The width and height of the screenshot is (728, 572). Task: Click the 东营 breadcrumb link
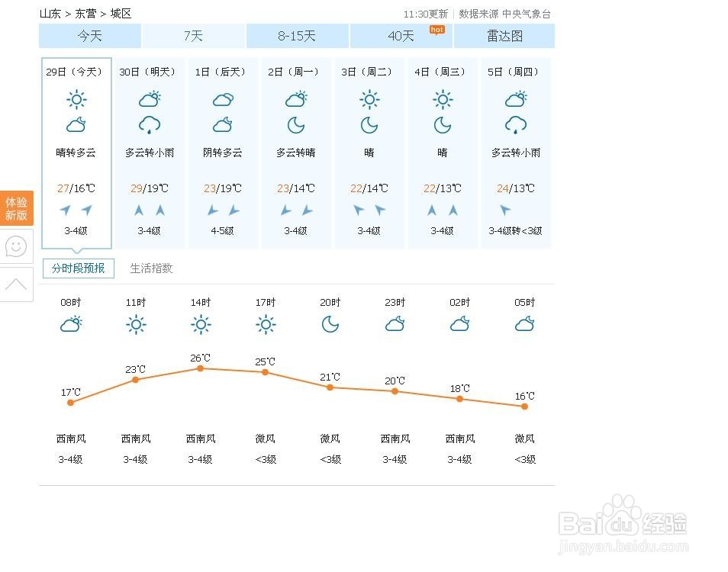tap(86, 14)
